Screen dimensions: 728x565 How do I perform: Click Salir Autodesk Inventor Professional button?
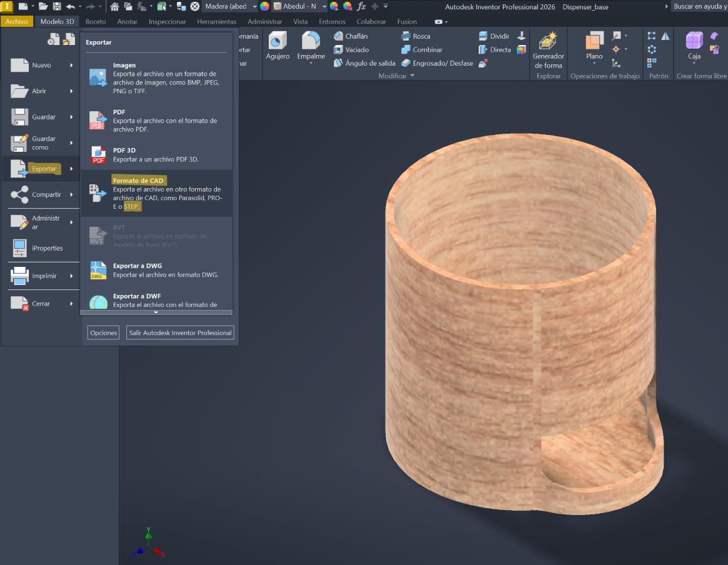pos(180,332)
